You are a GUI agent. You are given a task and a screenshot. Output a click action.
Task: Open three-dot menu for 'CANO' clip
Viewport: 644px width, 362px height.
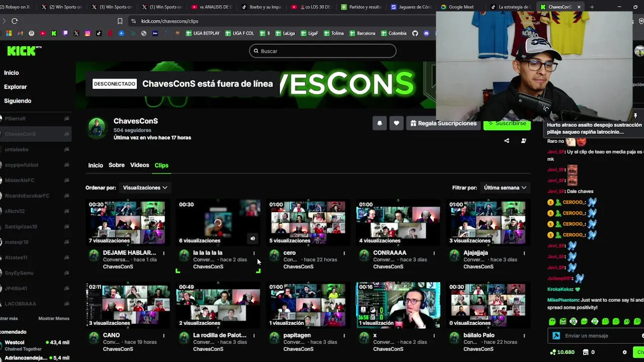(x=164, y=335)
